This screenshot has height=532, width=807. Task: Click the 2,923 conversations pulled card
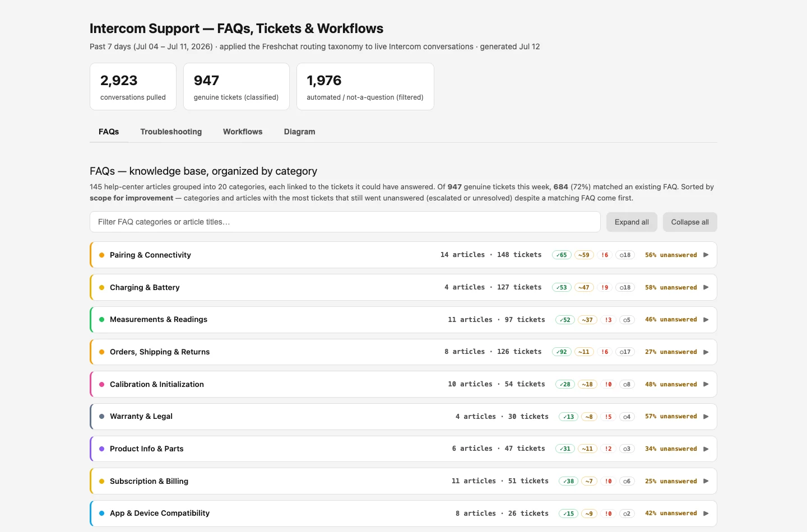coord(133,86)
